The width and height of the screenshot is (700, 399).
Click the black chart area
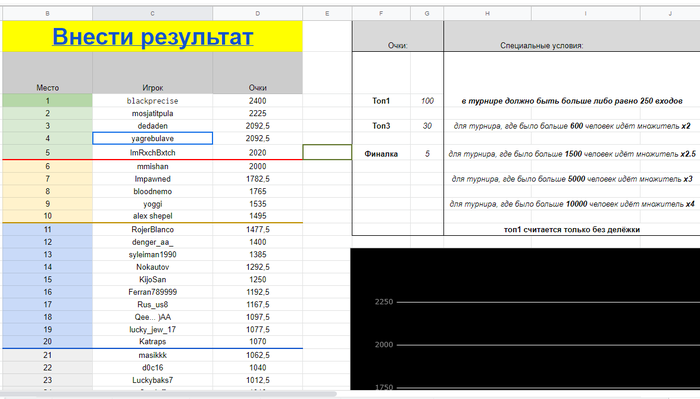[525, 319]
